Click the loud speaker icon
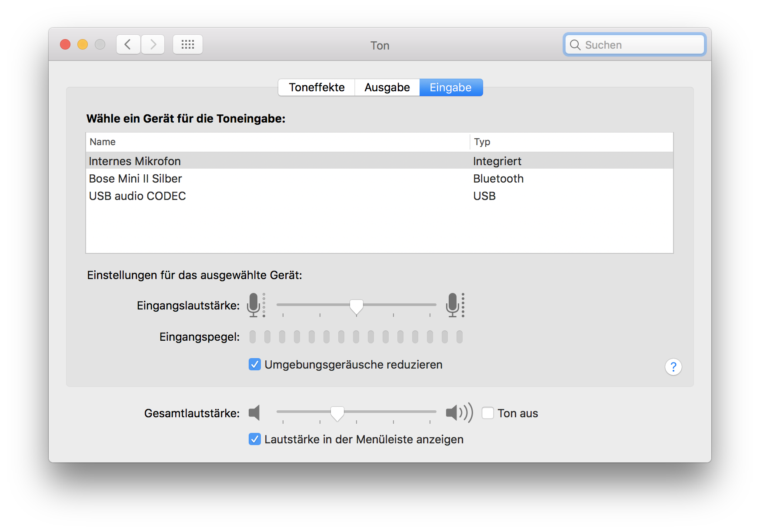This screenshot has height=532, width=760. click(x=459, y=412)
